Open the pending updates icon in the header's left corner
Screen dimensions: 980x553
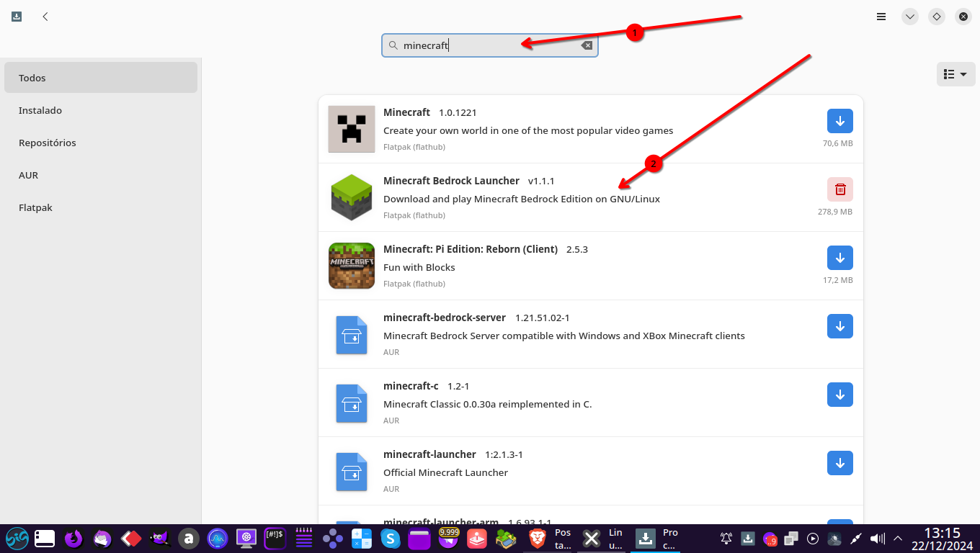pos(17,16)
